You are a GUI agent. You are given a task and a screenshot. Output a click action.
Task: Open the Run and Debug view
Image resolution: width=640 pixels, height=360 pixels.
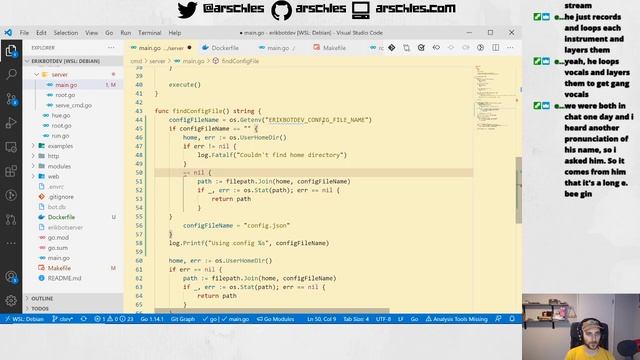click(x=11, y=122)
